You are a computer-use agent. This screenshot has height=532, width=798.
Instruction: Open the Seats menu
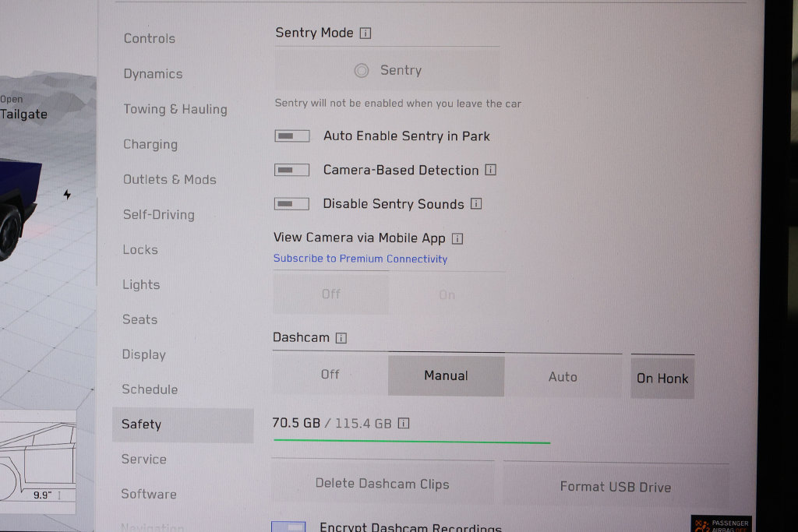(140, 319)
